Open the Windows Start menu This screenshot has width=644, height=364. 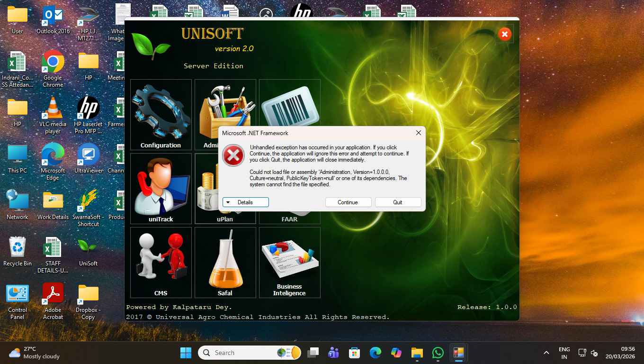(186, 353)
